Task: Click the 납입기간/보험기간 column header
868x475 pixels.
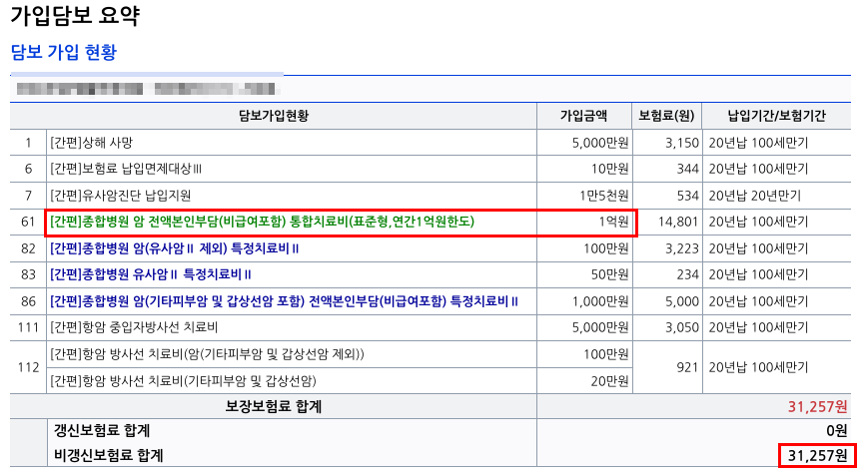Action: point(776,116)
